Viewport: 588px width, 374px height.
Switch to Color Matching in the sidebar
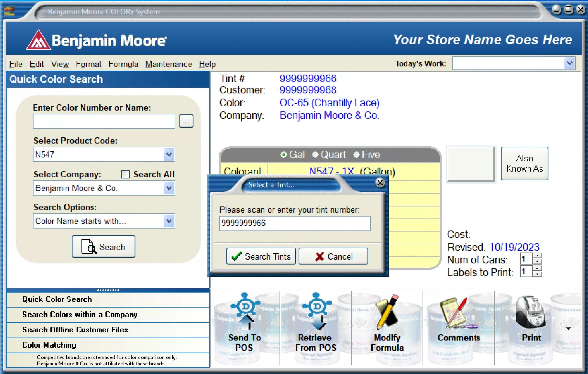tap(49, 345)
